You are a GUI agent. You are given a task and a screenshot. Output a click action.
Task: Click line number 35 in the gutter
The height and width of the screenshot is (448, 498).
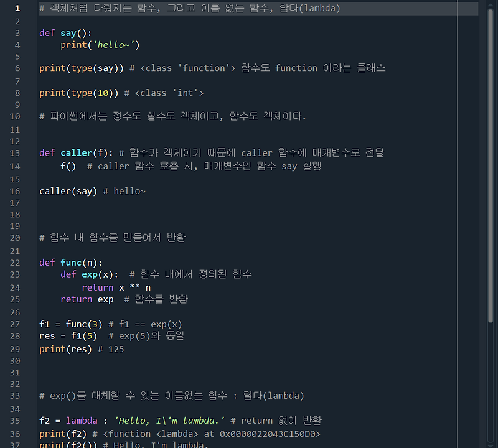click(x=15, y=421)
